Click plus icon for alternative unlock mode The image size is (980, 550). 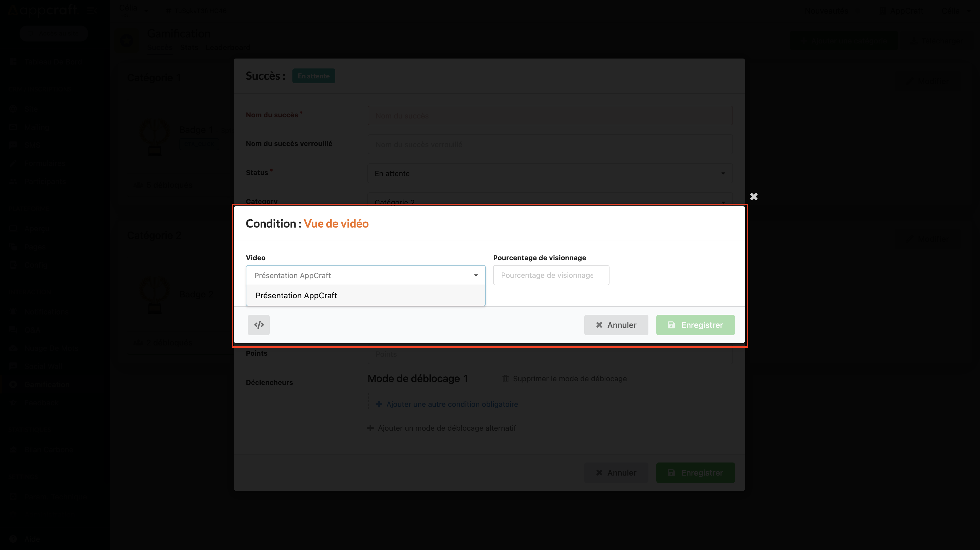tap(370, 428)
